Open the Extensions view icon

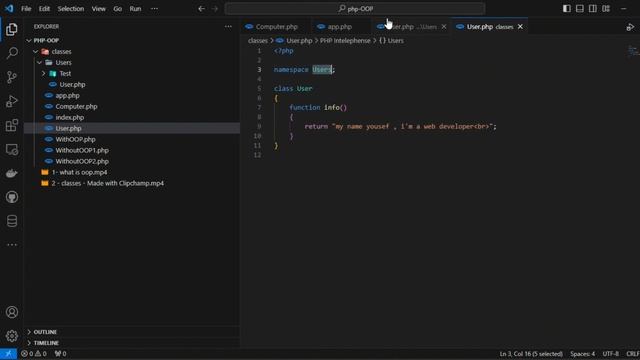pyautogui.click(x=12, y=125)
